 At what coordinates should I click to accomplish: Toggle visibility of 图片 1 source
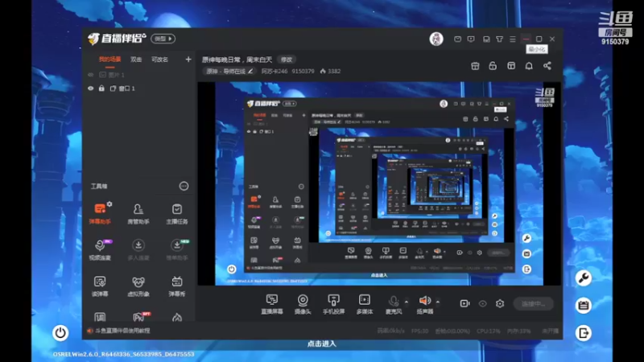[x=91, y=75]
